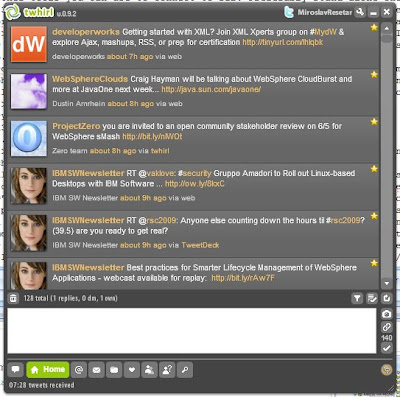The image size is (400, 397).
Task: Open the java.sun.com/javaone link
Action: point(211,89)
